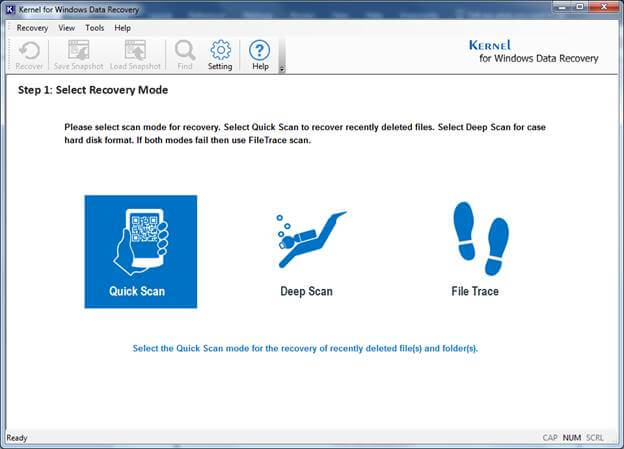
Task: Click the Kernel for Windows Data Recovery logo
Action: 534,51
